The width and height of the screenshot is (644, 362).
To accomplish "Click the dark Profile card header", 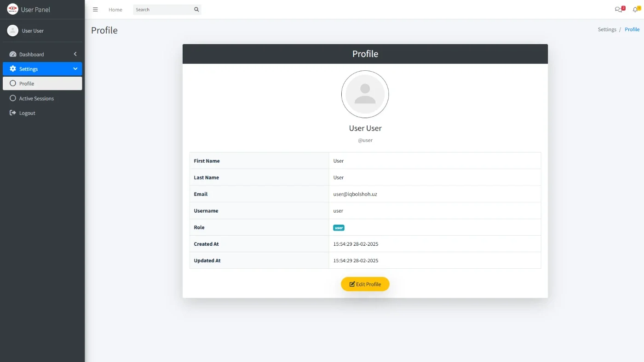I will click(365, 54).
